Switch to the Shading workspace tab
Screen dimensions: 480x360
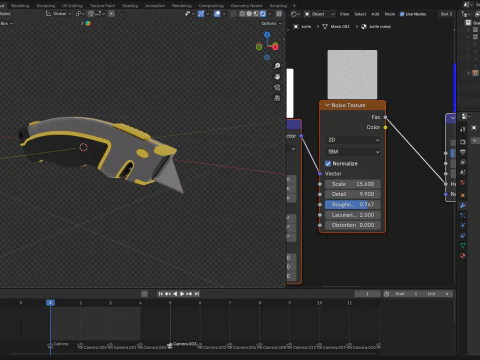[x=130, y=6]
